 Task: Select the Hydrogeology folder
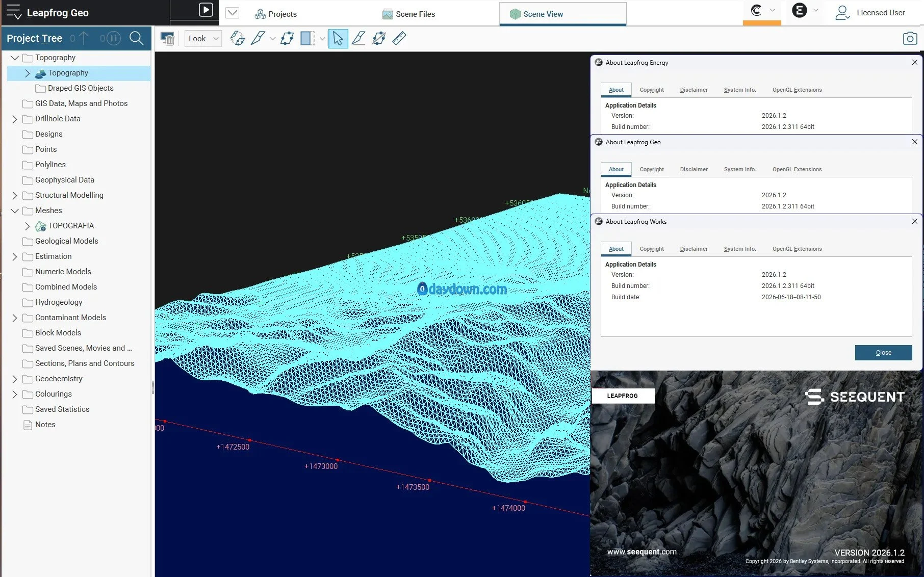click(53, 302)
